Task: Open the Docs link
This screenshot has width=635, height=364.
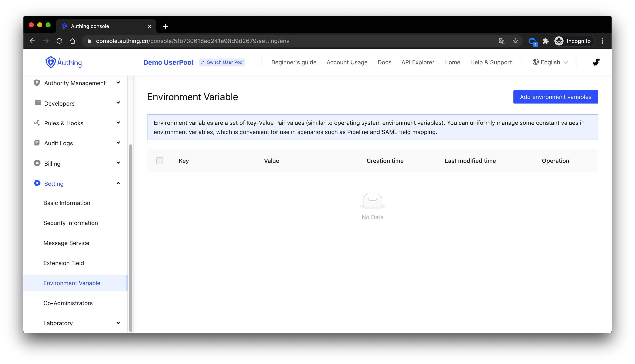Action: pos(384,62)
